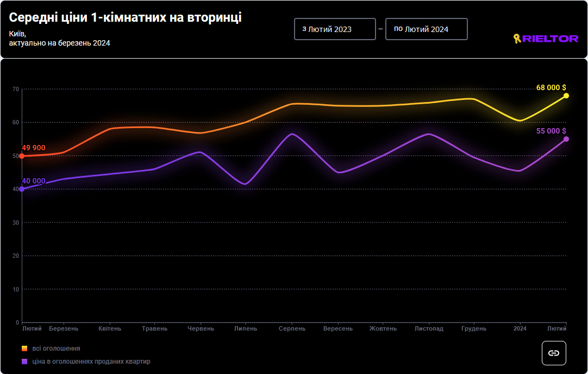Click the RIELTOR logo
Viewport: 588px width, 374px height.
545,39
